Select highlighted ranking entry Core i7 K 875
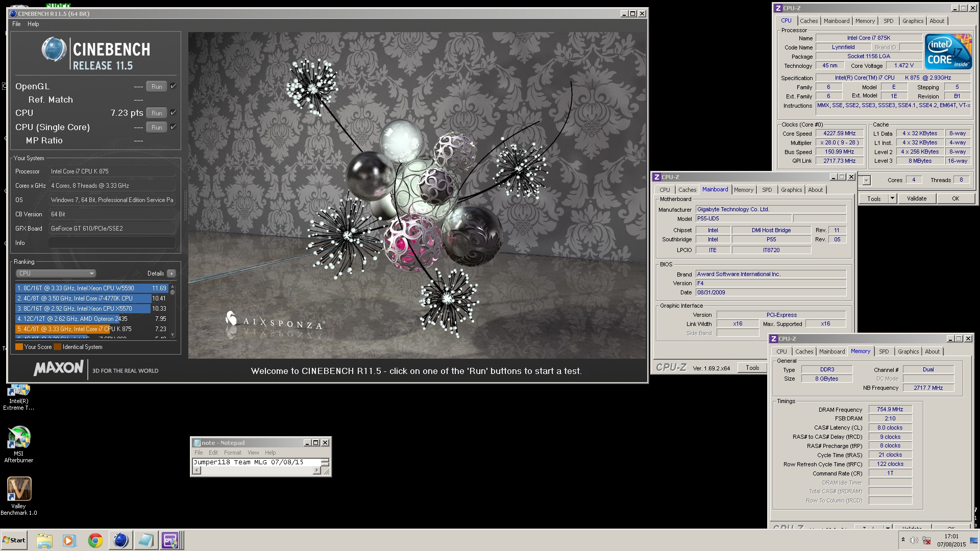This screenshot has width=980, height=551. point(91,329)
